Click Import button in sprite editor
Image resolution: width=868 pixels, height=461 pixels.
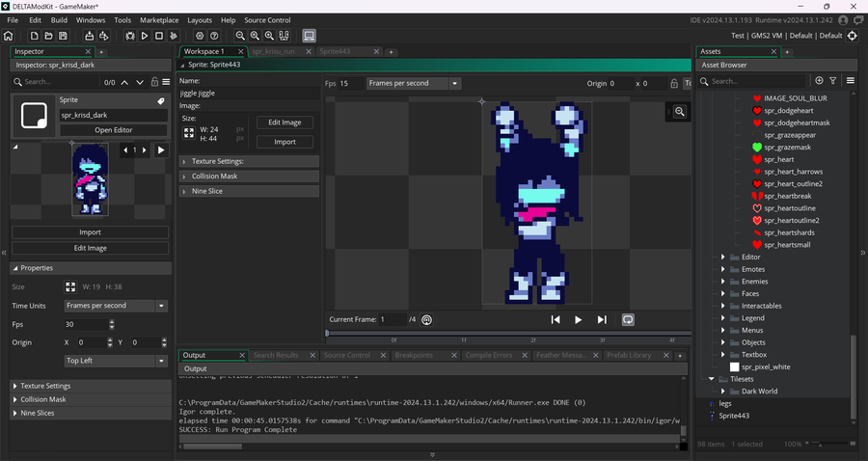coord(285,142)
